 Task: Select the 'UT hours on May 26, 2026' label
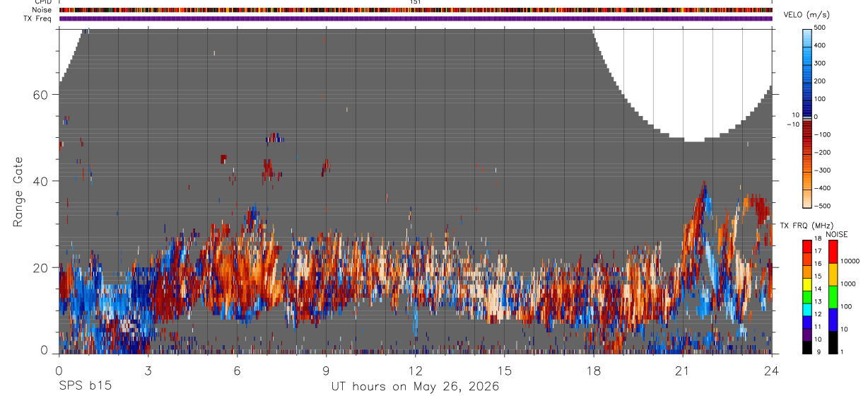[x=415, y=387]
